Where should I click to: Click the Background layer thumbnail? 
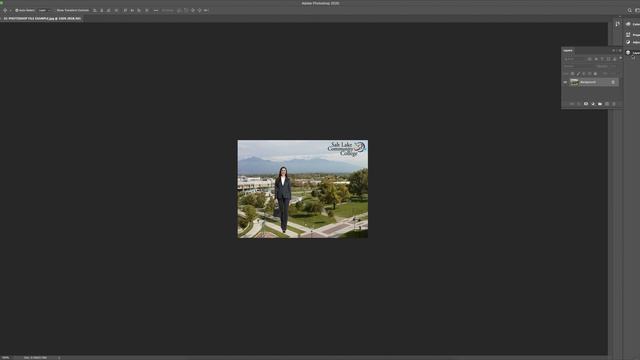tap(574, 82)
